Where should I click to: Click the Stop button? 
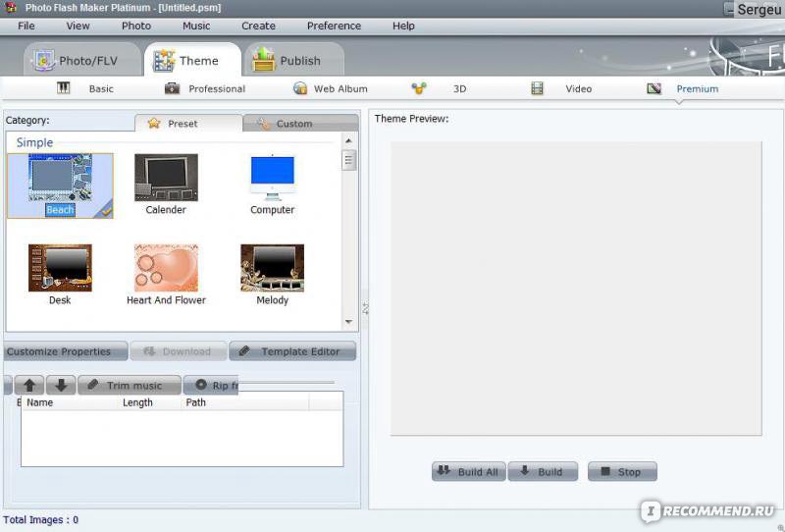point(621,472)
